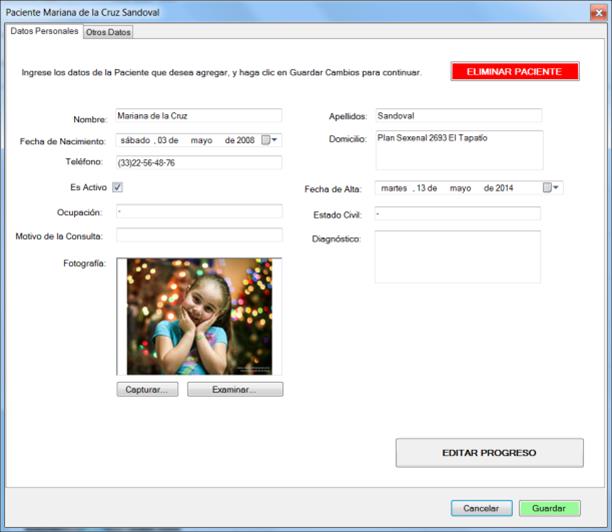The width and height of the screenshot is (612, 532).
Task: Click the Cancelar button
Action: [481, 508]
